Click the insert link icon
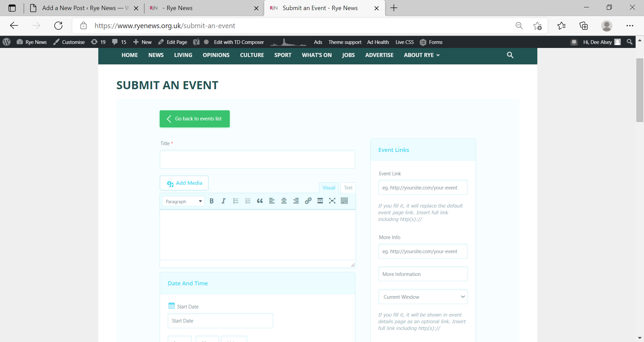644x342 pixels. [x=308, y=201]
